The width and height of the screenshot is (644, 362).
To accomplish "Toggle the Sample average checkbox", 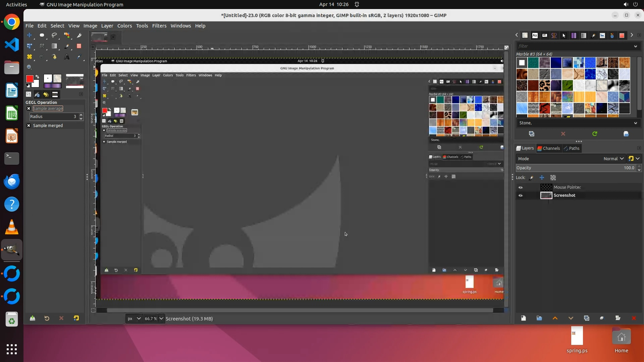I will [29, 109].
